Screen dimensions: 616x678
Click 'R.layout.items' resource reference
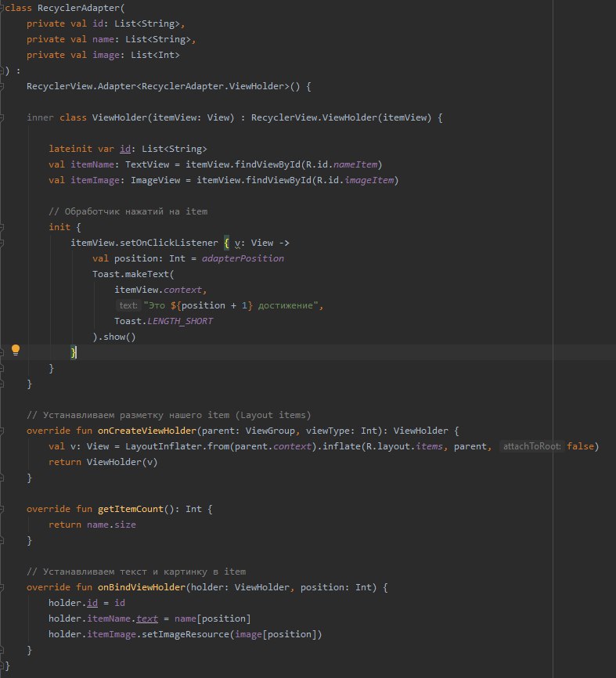coord(404,446)
